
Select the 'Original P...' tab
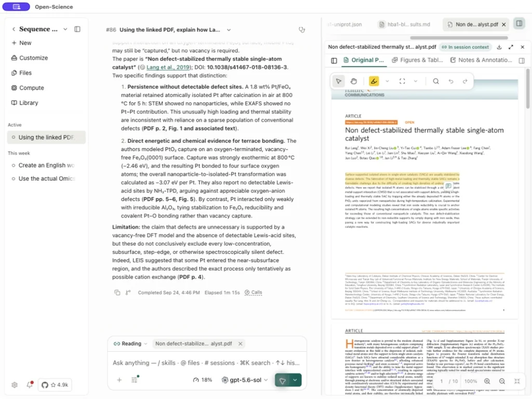click(364, 60)
